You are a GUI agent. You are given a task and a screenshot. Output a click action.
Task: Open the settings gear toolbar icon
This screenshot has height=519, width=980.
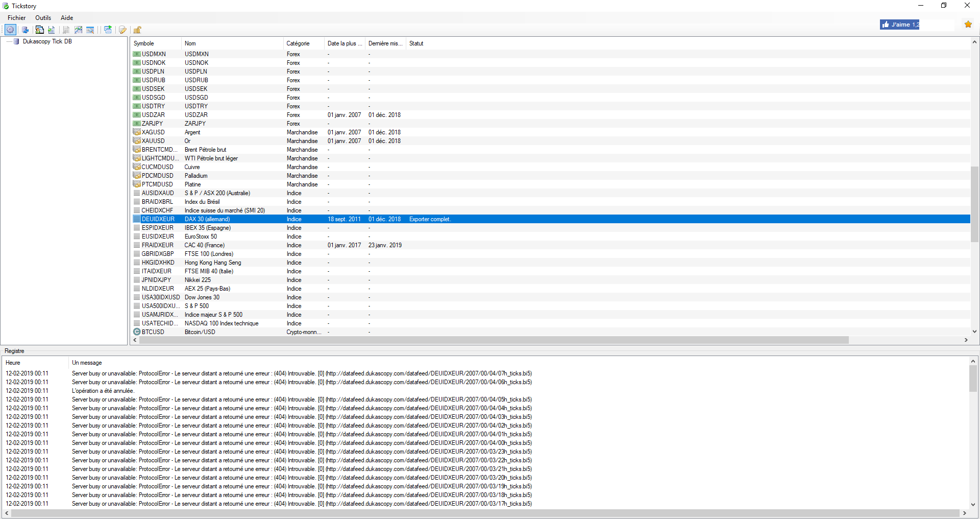10,30
